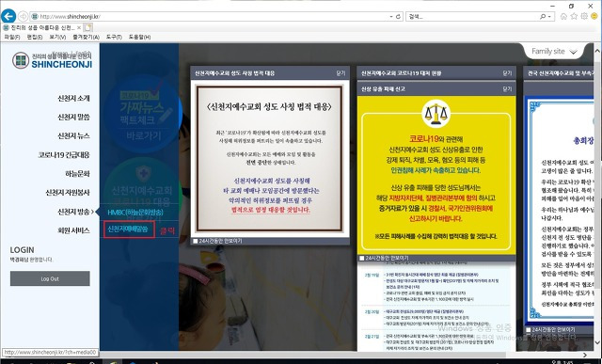Close the current browser tab
Viewport: 602px width, 364px height.
click(79, 27)
